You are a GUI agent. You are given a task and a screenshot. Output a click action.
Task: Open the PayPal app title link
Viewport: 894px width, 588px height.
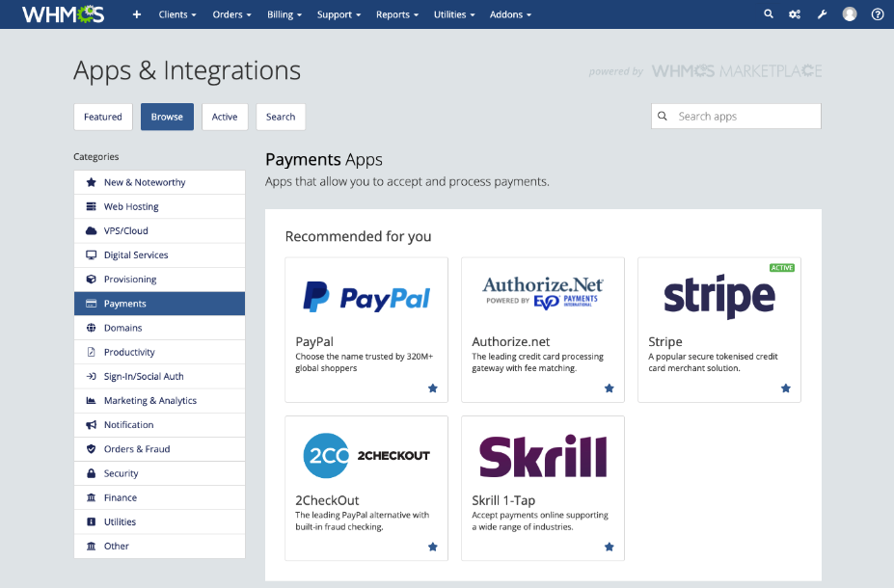[314, 341]
